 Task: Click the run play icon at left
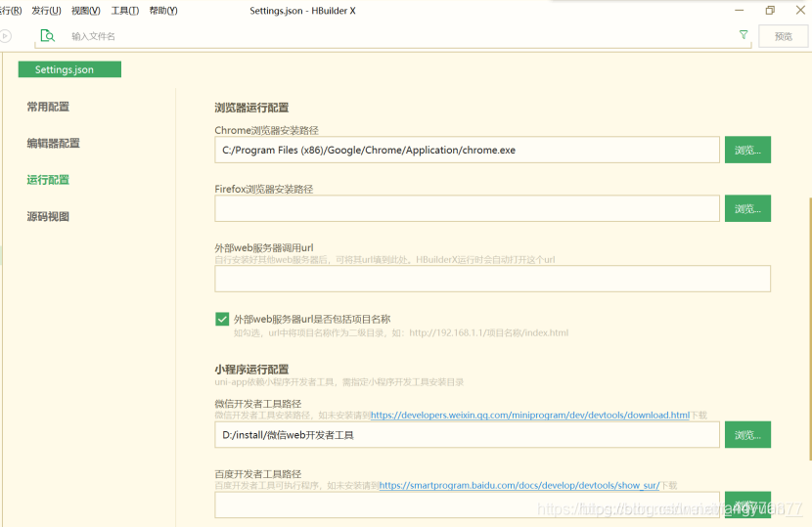pyautogui.click(x=5, y=36)
